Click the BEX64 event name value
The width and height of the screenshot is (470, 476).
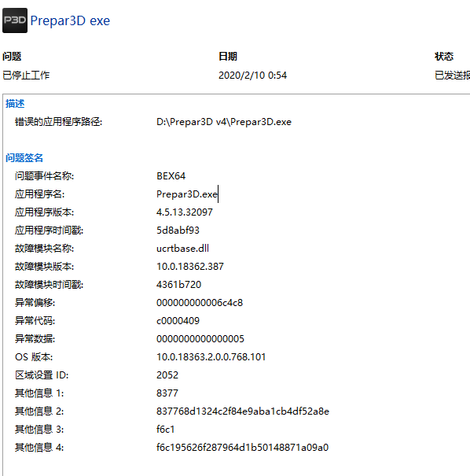click(171, 176)
